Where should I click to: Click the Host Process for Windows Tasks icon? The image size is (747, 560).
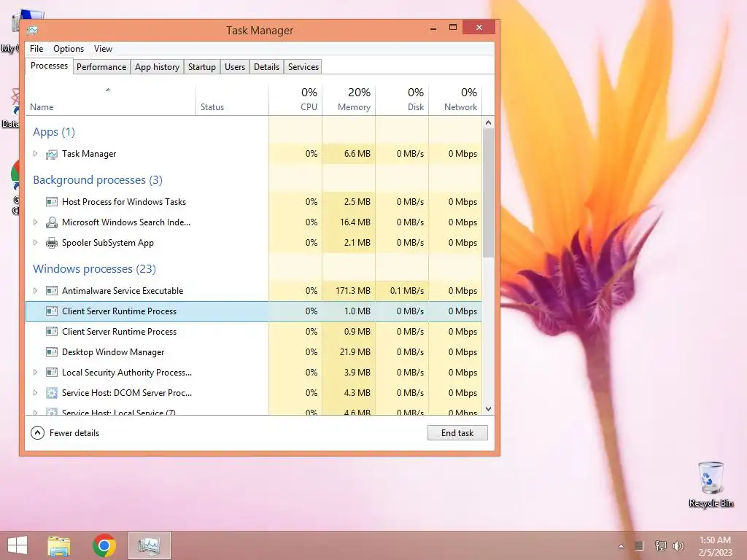click(52, 202)
